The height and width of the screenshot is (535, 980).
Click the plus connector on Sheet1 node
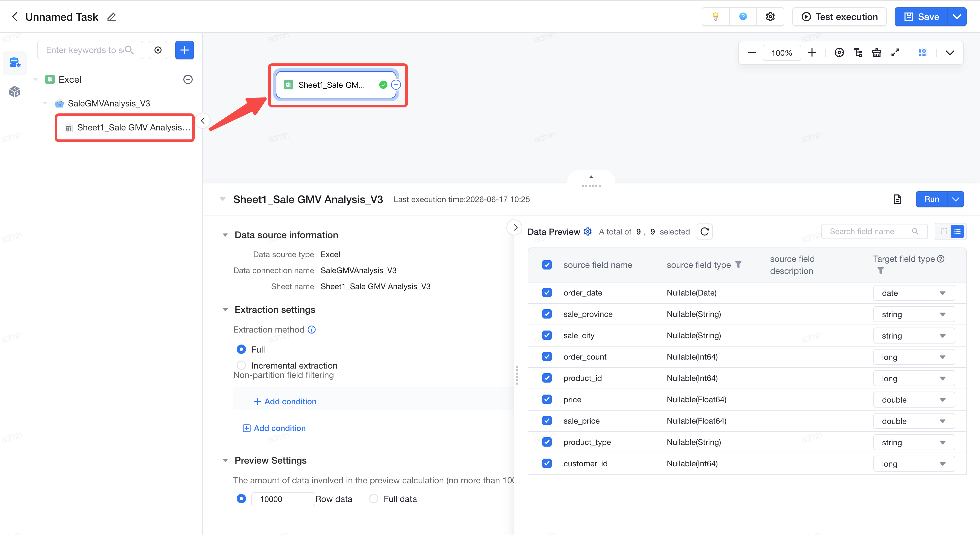click(396, 85)
